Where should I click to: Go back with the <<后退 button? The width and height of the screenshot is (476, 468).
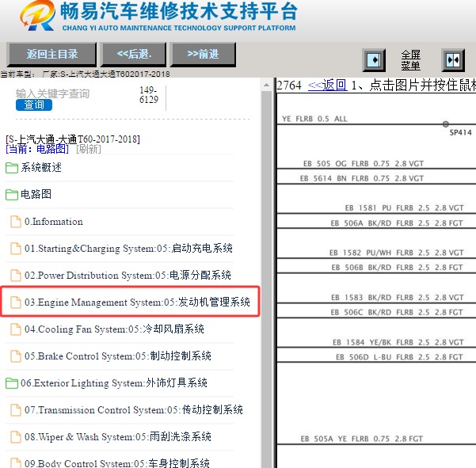pos(134,55)
